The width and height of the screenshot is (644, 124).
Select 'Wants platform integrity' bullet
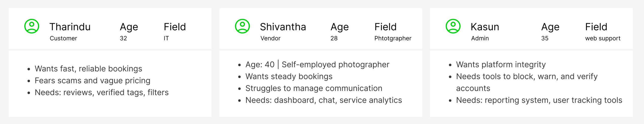point(501,65)
